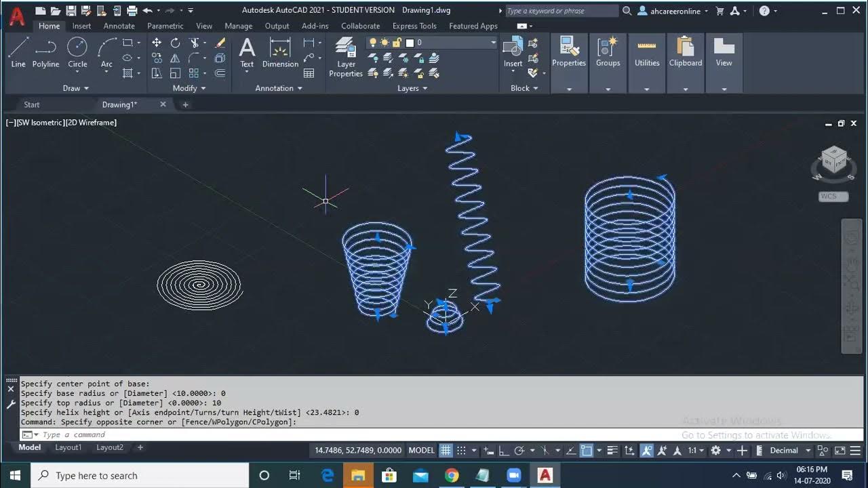Select the Stretch tool
The width and height of the screenshot is (868, 488).
point(157,73)
